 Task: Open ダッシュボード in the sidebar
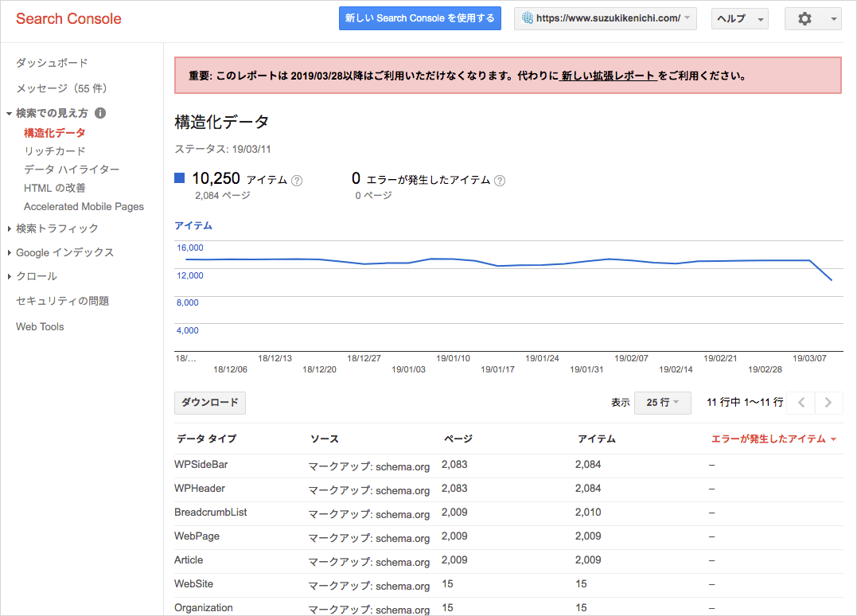point(52,63)
